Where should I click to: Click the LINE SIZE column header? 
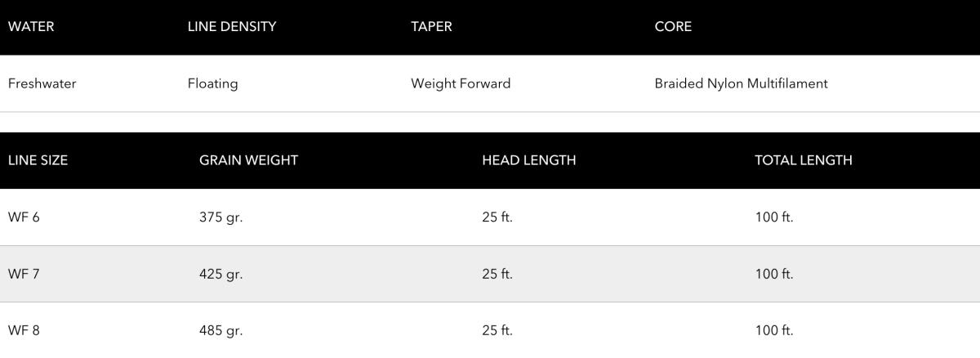(x=38, y=160)
